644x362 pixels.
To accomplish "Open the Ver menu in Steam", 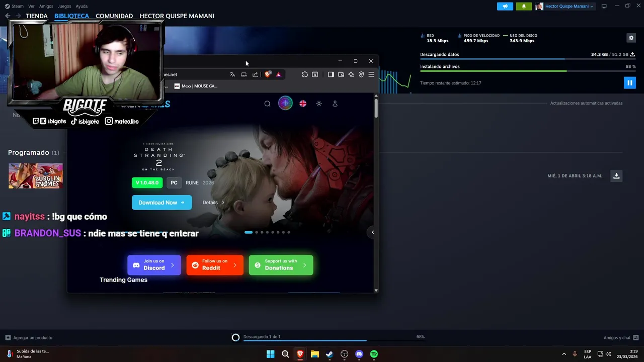I will pyautogui.click(x=31, y=6).
